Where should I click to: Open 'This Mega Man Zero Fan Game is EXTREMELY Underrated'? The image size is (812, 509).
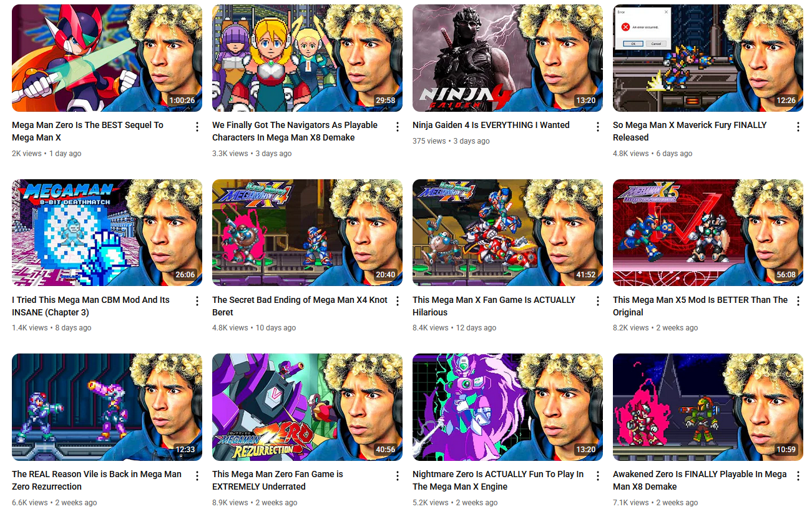point(278,480)
